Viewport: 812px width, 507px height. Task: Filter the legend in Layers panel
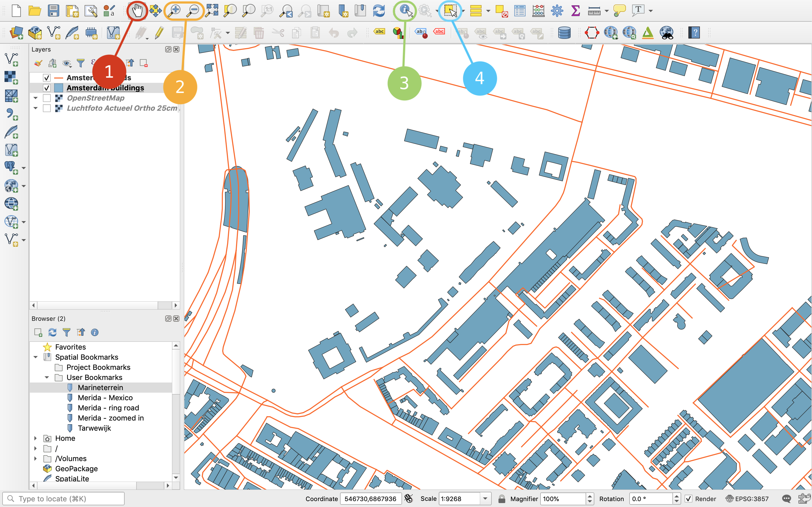[x=81, y=63]
